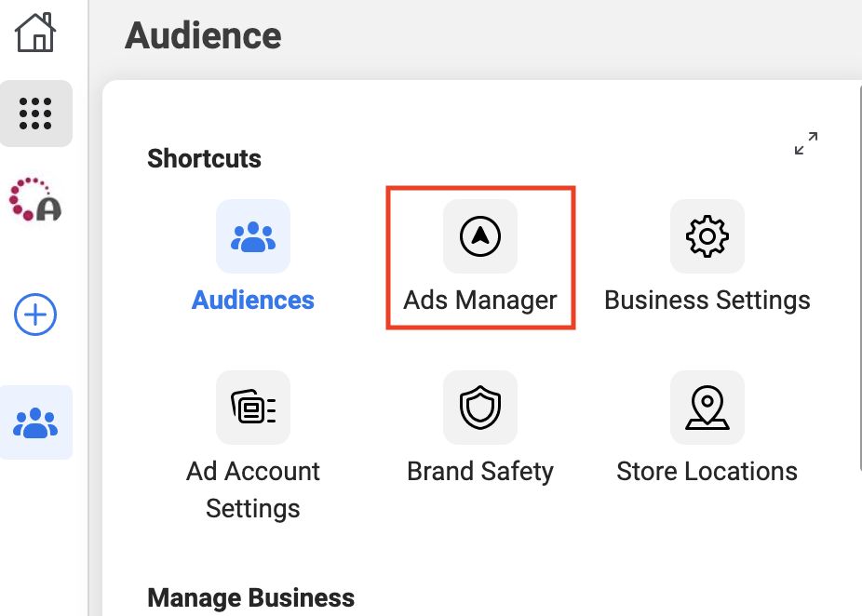Screen dimensions: 862x616
Task: Open the Ad Account Settings icon
Action: pos(253,408)
